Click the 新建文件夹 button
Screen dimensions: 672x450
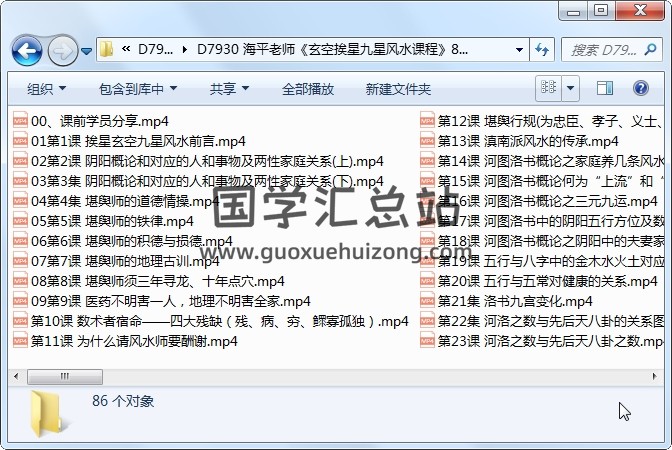pos(398,89)
